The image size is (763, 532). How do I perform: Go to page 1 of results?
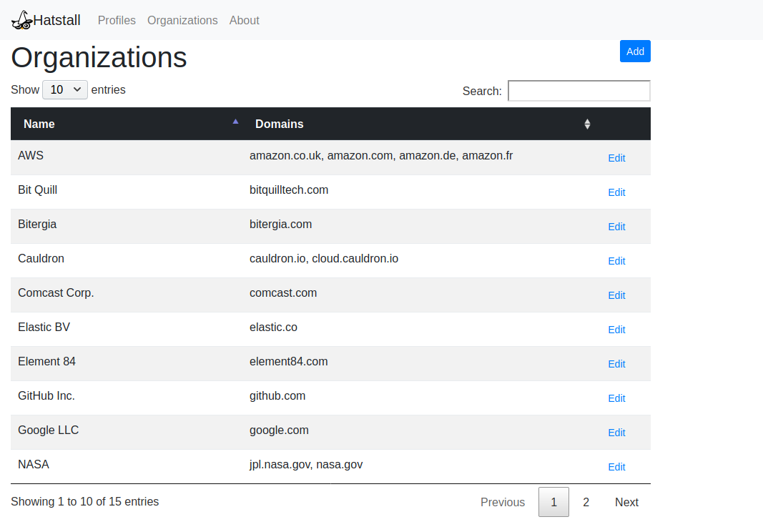click(x=553, y=502)
